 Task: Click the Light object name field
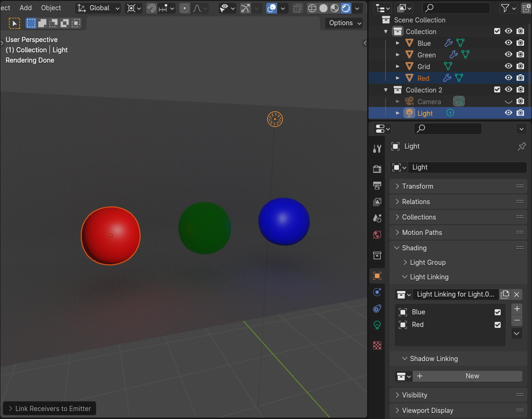[468, 167]
